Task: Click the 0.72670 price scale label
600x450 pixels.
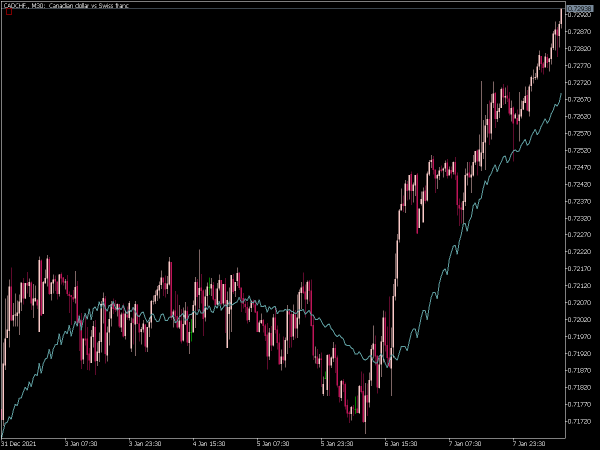Action: (x=579, y=99)
